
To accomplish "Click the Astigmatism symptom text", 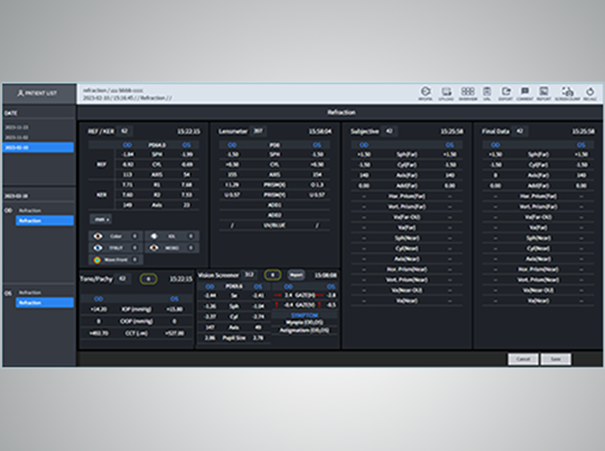I will 304,330.
